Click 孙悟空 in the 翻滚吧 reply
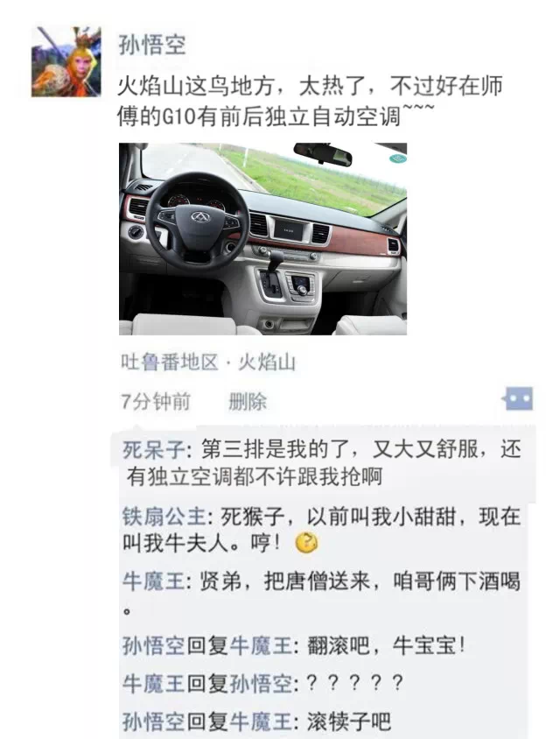560x739 pixels. tap(153, 645)
